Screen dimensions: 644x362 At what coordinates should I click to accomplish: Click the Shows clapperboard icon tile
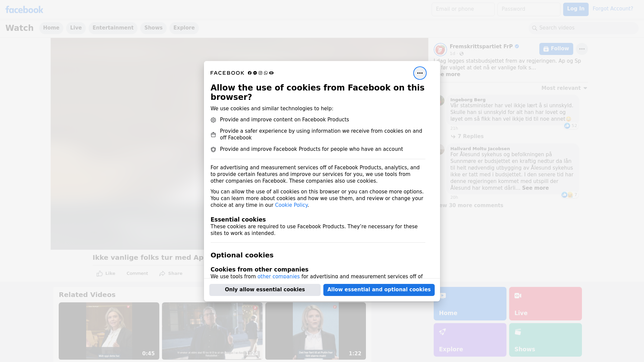pos(518,332)
